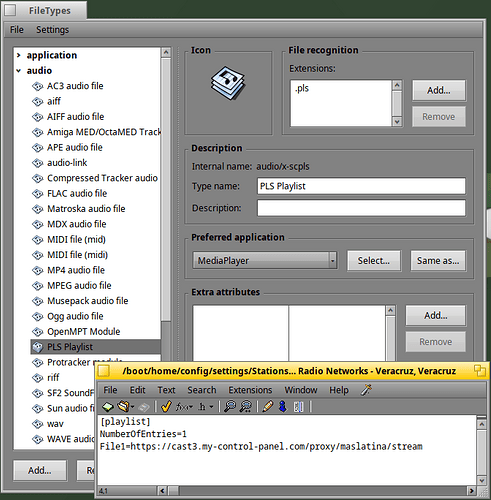The image size is (491, 500).
Task: Click the Same as... button
Action: pyautogui.click(x=438, y=260)
